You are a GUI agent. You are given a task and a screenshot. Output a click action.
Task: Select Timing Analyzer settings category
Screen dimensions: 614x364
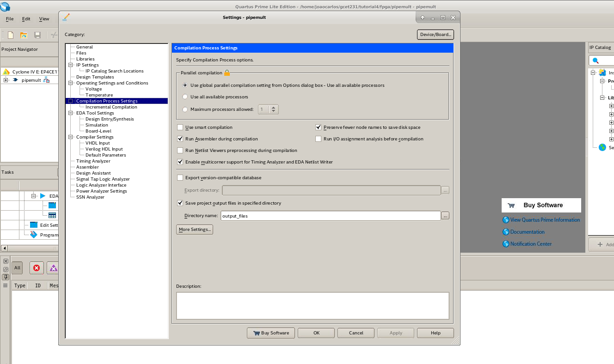(x=93, y=161)
